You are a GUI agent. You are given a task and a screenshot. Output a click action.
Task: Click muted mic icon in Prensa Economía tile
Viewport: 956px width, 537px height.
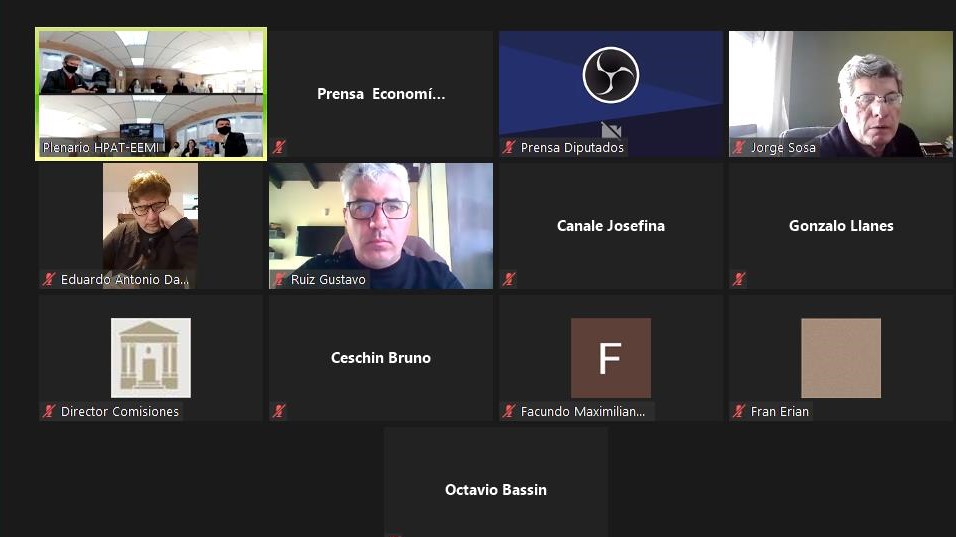[279, 147]
